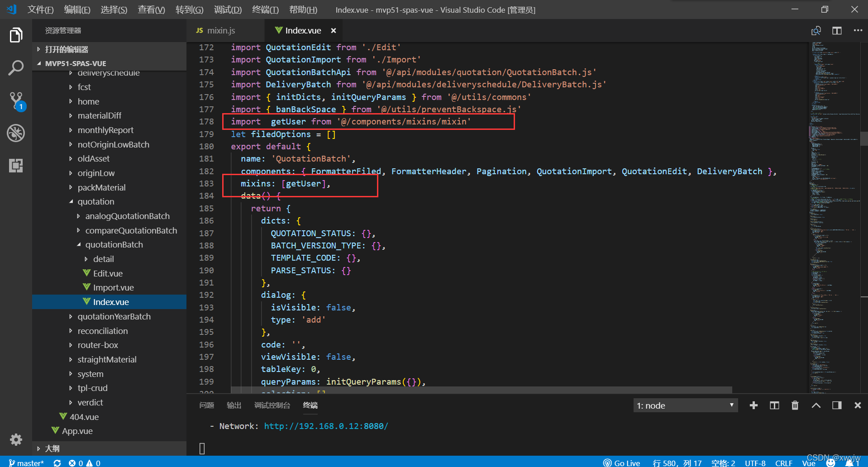This screenshot has height=467, width=868.
Task: Click the open changes icon in editor toolbar
Action: [x=816, y=30]
